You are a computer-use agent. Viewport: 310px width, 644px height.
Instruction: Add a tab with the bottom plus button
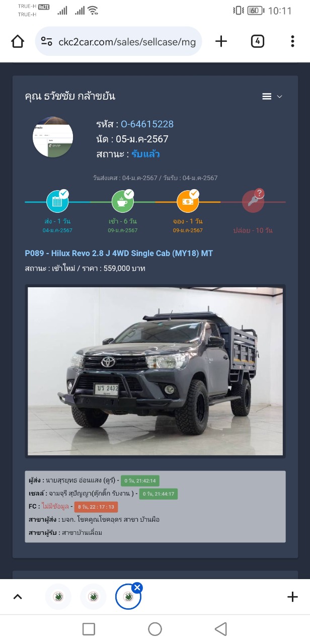[292, 597]
